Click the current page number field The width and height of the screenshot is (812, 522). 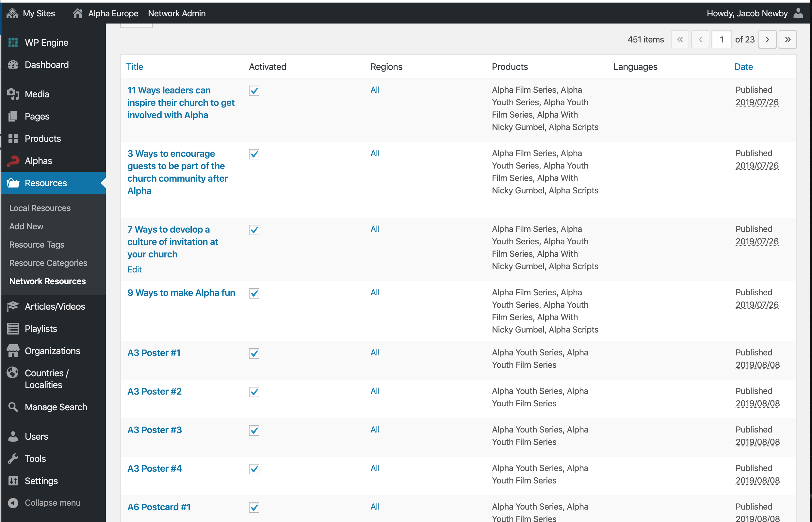721,40
